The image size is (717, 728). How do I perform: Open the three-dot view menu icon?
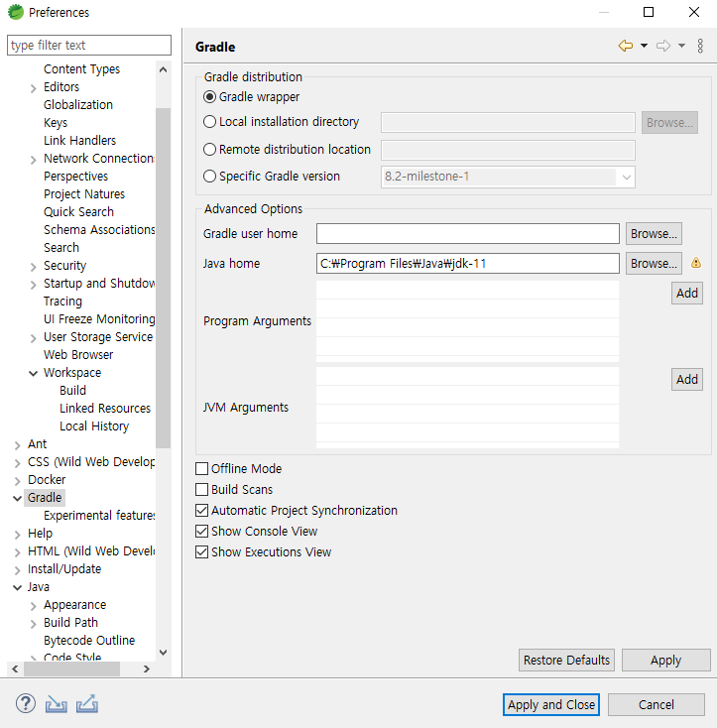click(700, 46)
